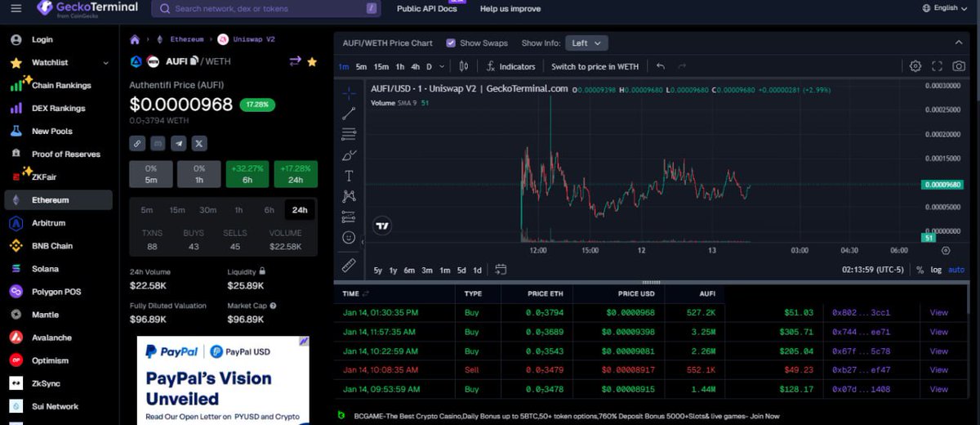The height and width of the screenshot is (425, 980).
Task: Open the go-to-date calendar icon
Action: 501,269
